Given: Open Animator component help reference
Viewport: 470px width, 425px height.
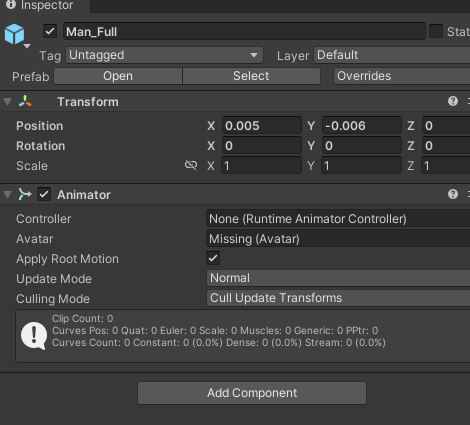Looking at the screenshot, I should point(453,194).
